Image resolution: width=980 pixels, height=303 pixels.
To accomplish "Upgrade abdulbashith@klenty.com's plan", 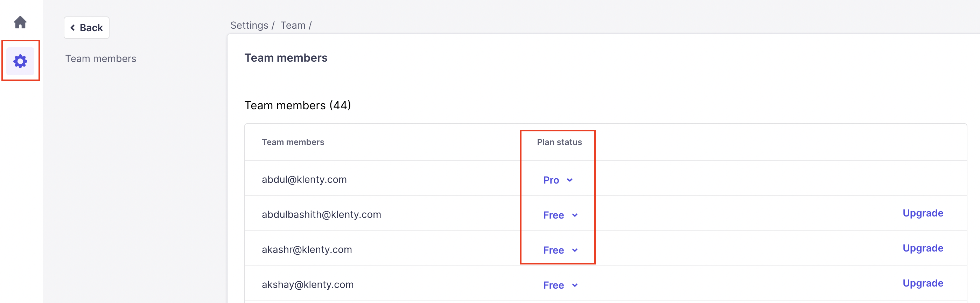I will pos(923,213).
